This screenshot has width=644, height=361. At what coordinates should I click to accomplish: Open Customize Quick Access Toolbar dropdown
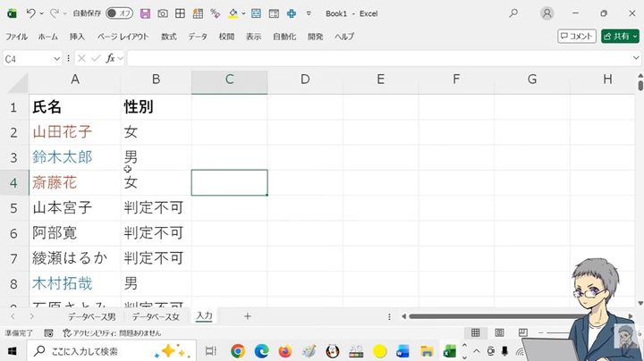[309, 13]
